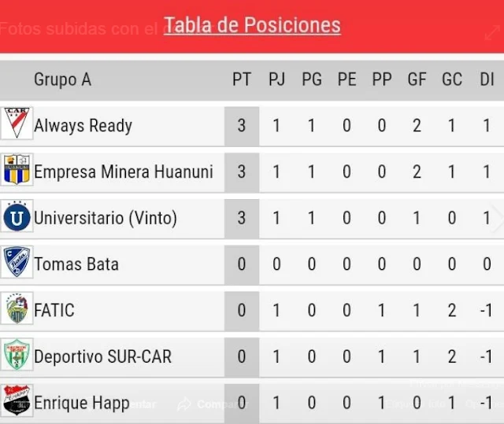Click the right chevron beside Universitario row
This screenshot has height=424, width=504.
[496, 218]
